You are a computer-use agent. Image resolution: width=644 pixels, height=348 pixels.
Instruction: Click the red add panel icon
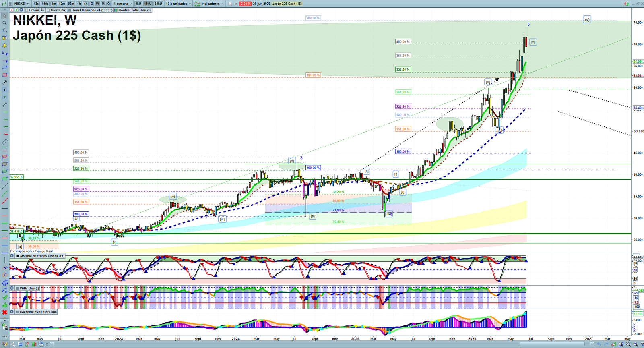12,10
